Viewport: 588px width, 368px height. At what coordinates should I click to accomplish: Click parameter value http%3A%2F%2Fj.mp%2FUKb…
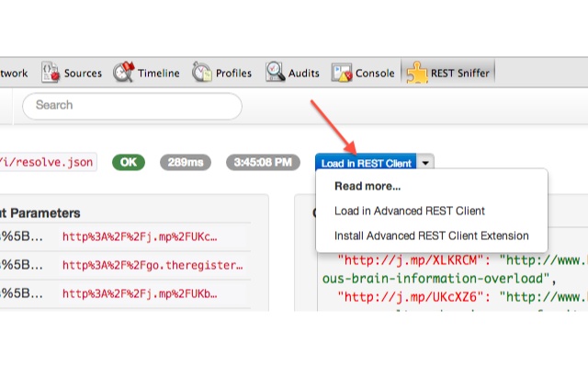pos(140,293)
